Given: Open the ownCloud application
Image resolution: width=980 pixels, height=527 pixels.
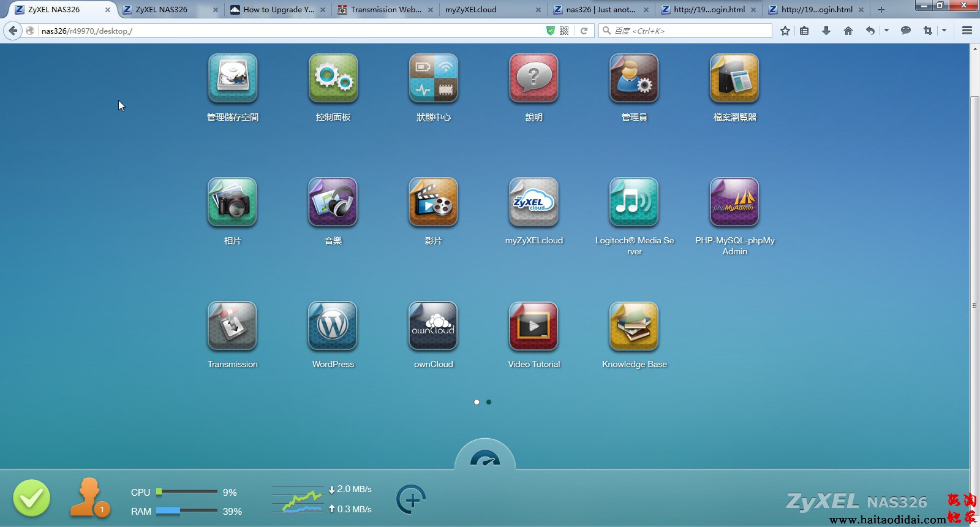Looking at the screenshot, I should pos(433,326).
